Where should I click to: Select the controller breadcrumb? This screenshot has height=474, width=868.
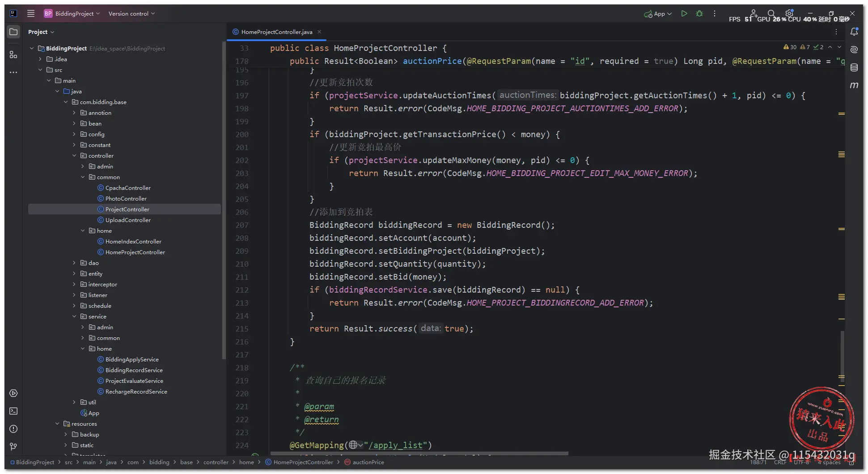216,462
